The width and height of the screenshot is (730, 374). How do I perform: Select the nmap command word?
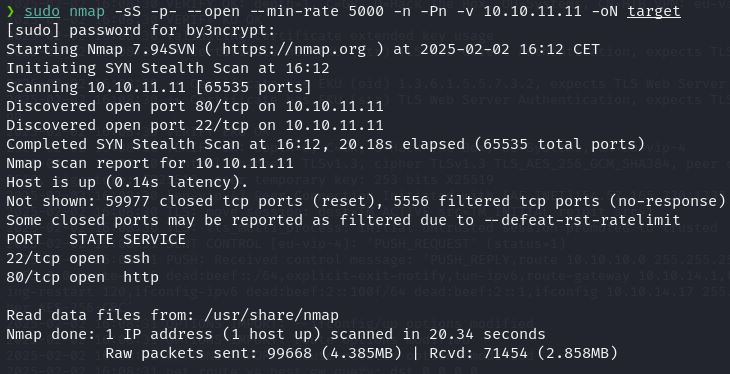click(87, 12)
